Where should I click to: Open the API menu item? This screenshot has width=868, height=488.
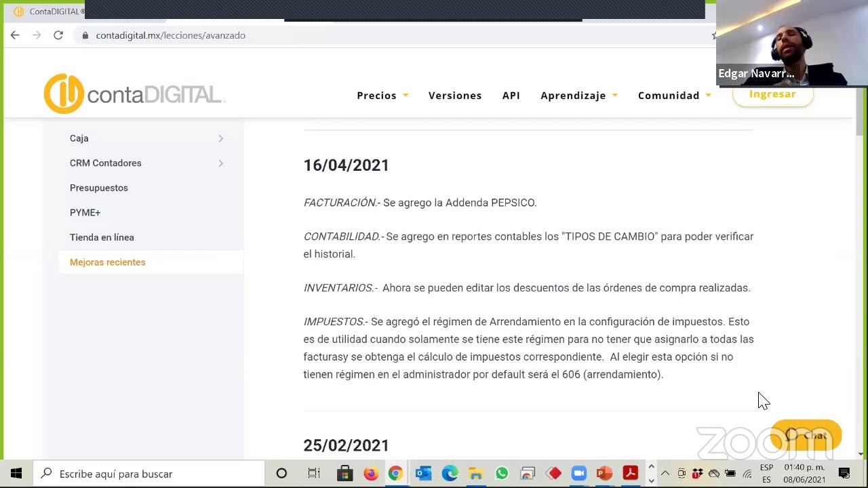[511, 96]
